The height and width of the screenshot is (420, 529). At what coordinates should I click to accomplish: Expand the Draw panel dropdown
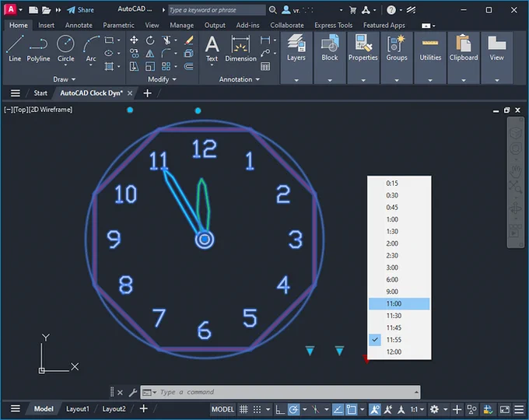[x=64, y=79]
